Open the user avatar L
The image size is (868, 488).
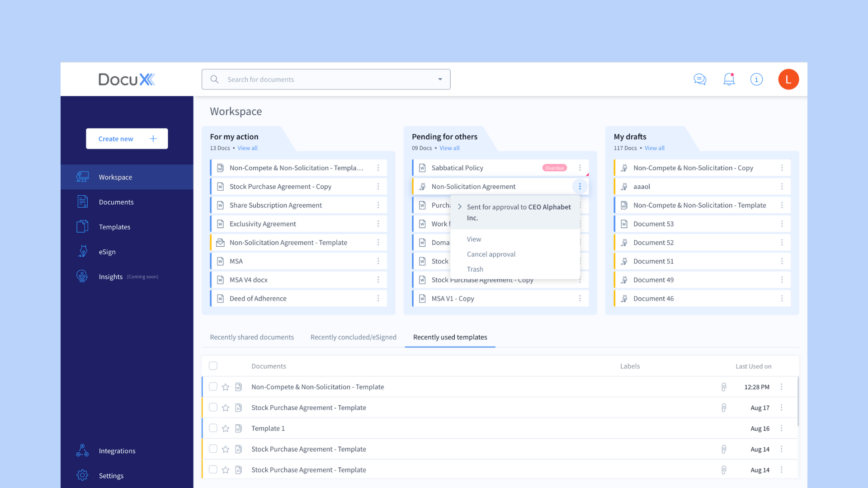(x=788, y=80)
